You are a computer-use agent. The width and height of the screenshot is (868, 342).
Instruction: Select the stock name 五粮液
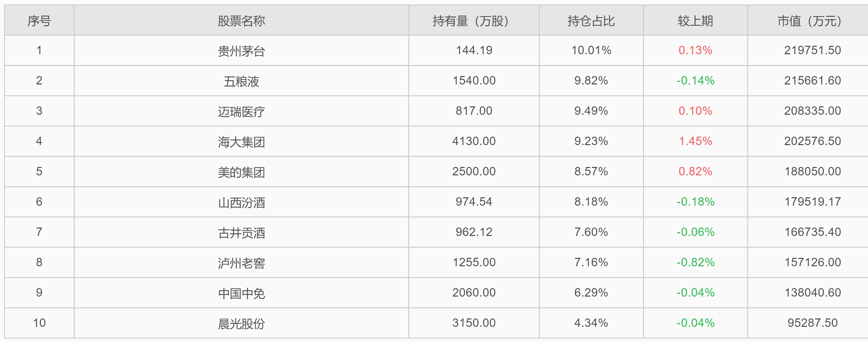coord(241,81)
